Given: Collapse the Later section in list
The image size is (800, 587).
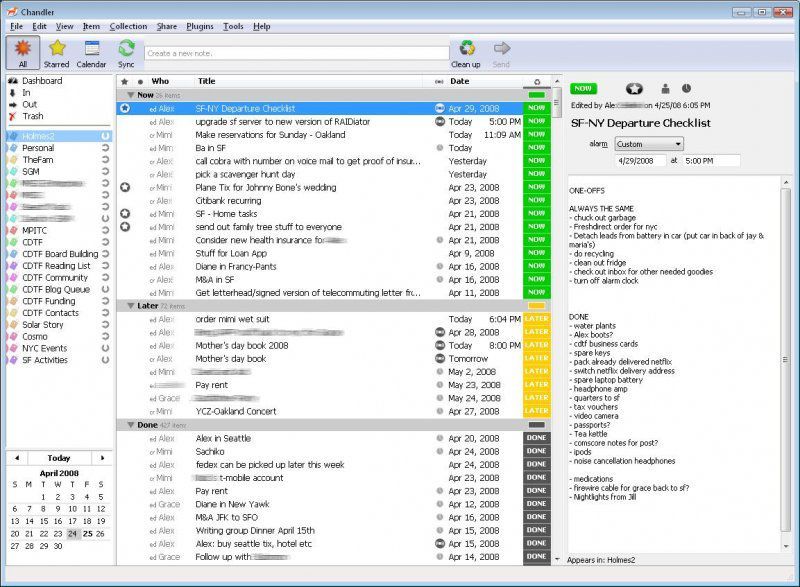Looking at the screenshot, I should click(129, 305).
